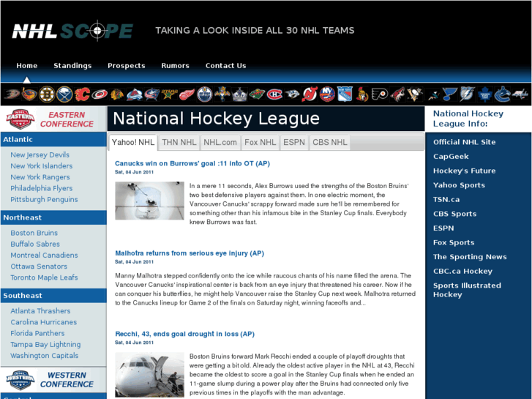Click the Boston Bruins team logo
The height and width of the screenshot is (399, 532).
click(x=47, y=94)
